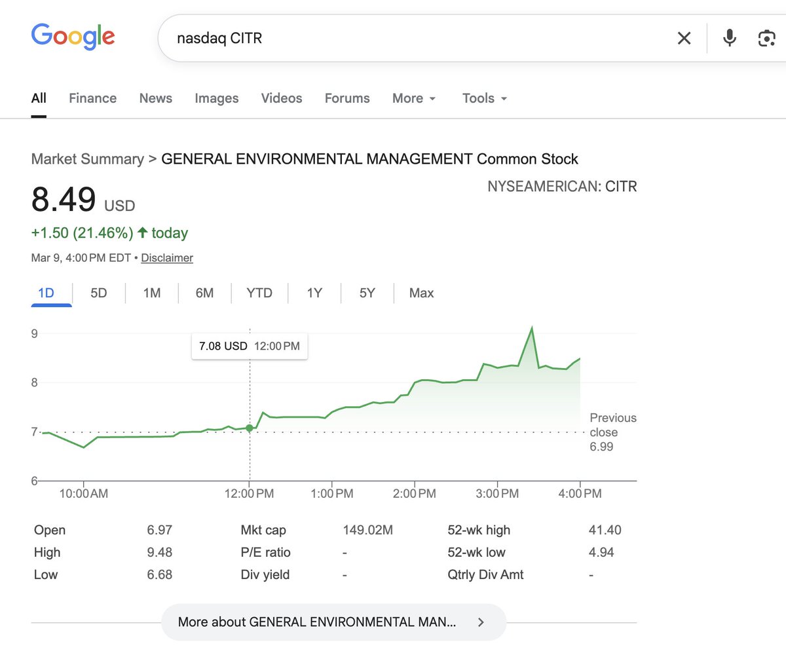
Task: Select the YTD chart range
Action: pyautogui.click(x=259, y=293)
